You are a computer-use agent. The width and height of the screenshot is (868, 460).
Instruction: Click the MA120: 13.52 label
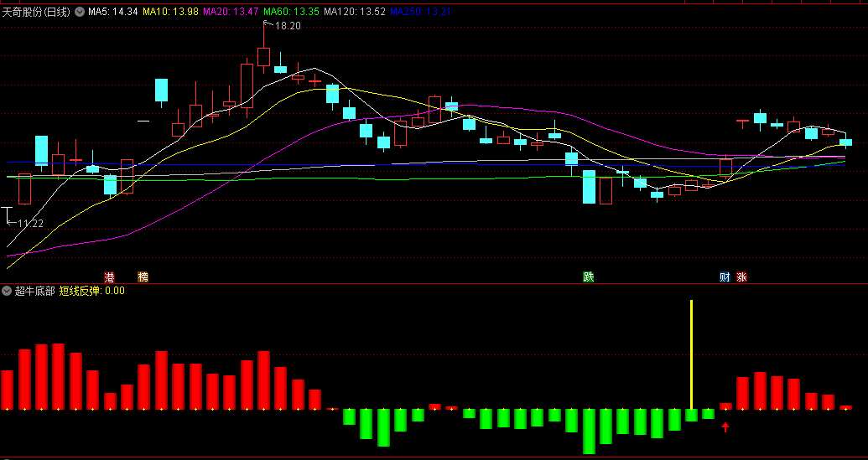354,12
